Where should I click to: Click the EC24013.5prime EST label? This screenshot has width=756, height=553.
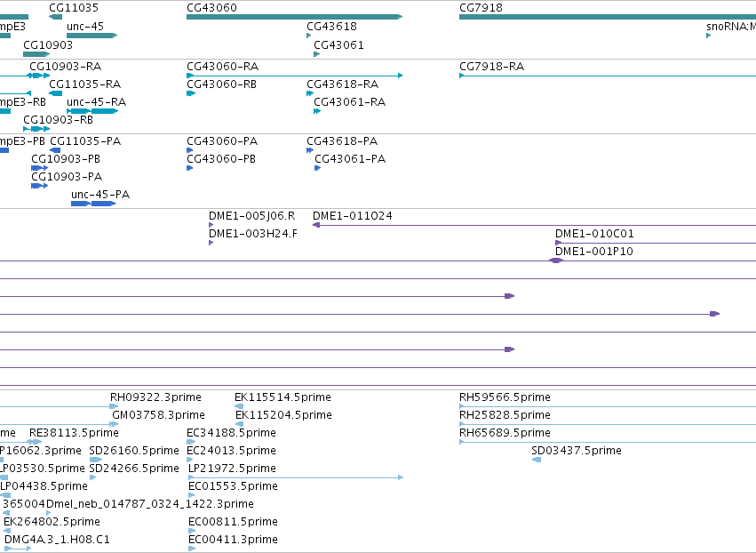(232, 451)
